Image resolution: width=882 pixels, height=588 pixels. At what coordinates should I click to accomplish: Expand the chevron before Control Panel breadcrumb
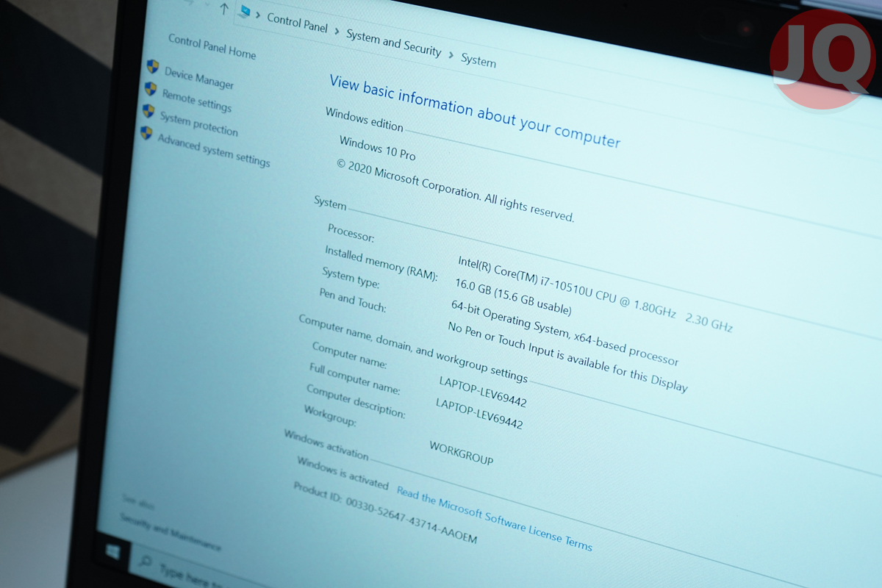click(x=259, y=15)
